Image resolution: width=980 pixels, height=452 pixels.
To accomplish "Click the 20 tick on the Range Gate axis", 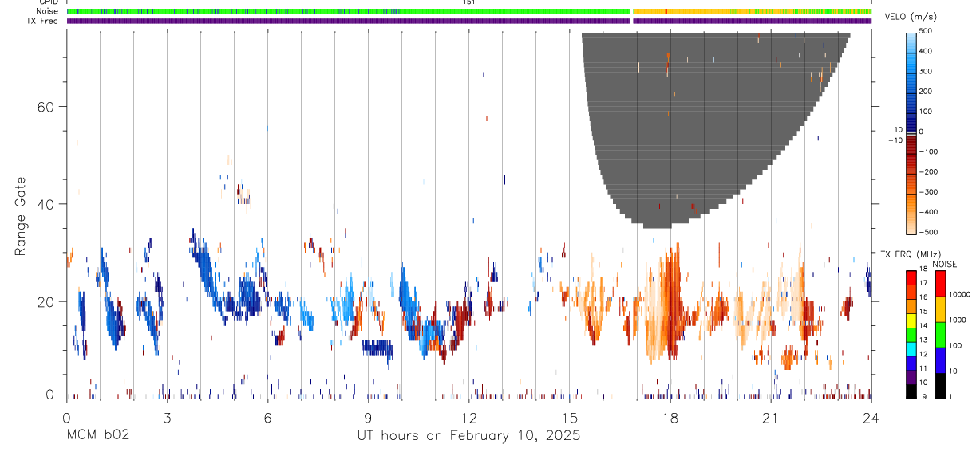I will (46, 301).
